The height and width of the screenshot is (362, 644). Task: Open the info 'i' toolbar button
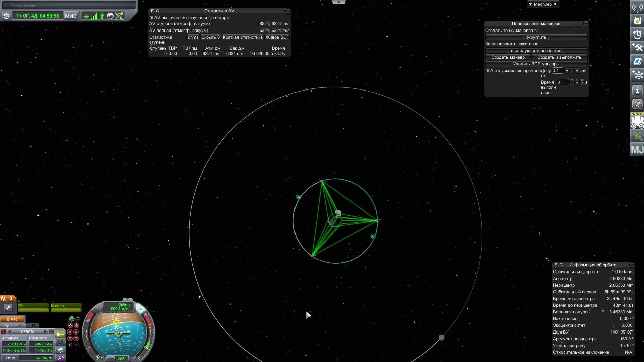[637, 90]
